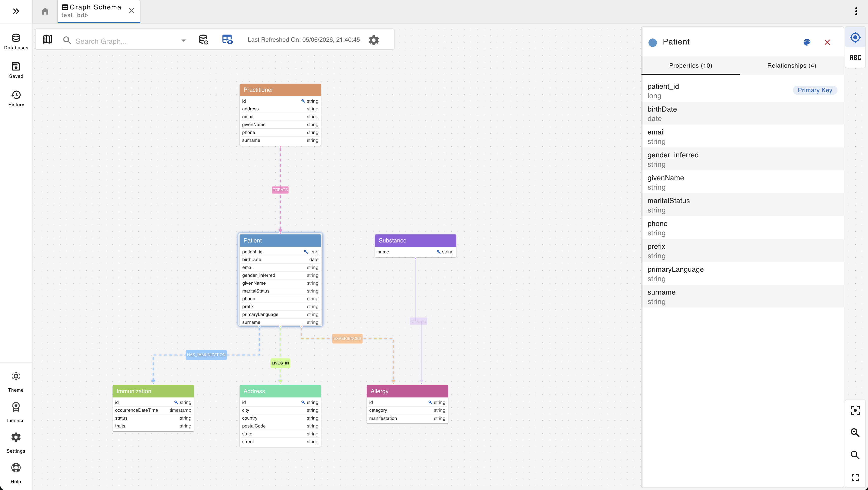The width and height of the screenshot is (868, 490).
Task: Click the Patient blue color dot
Action: (652, 42)
